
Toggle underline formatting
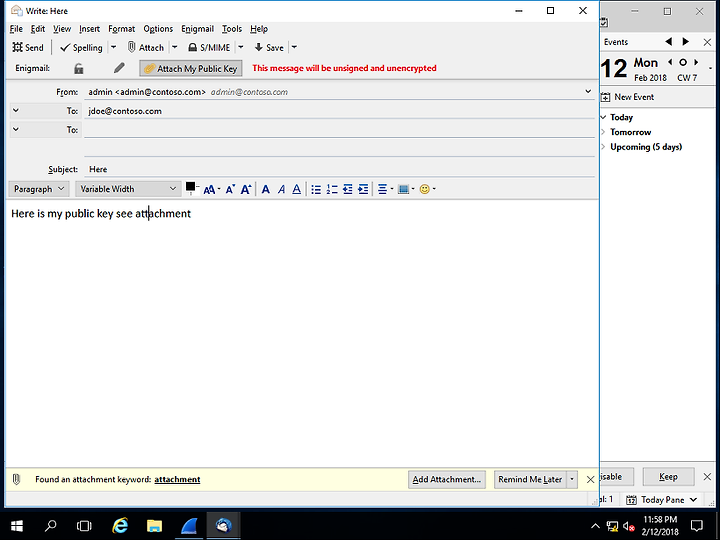click(297, 189)
